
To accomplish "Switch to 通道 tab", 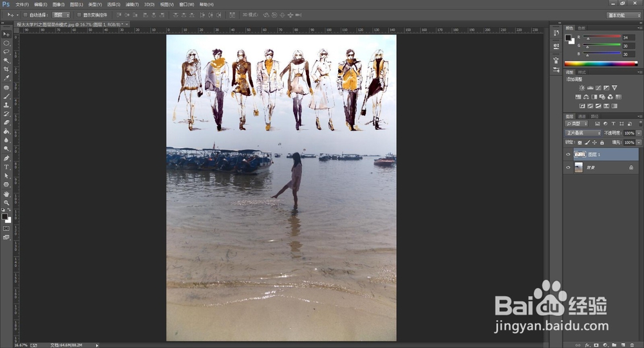I will point(582,116).
